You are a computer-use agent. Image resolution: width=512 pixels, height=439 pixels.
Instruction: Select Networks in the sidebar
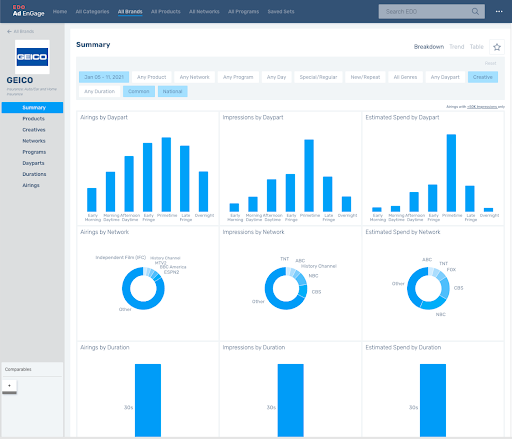click(x=34, y=141)
